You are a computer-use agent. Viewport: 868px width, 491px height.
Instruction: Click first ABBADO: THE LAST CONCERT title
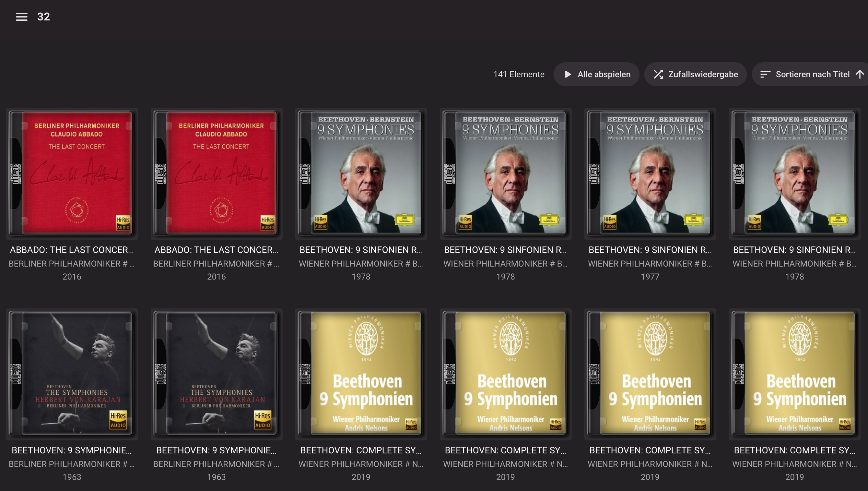72,250
